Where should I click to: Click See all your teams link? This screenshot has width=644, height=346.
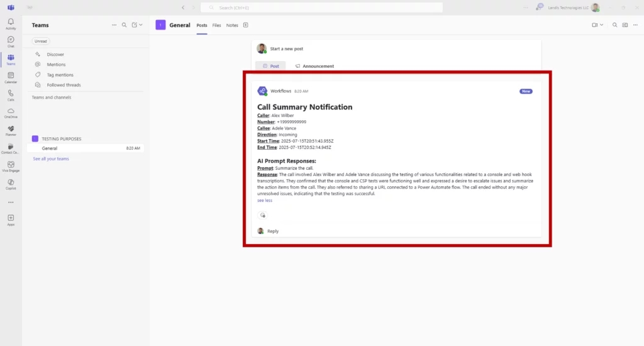(51, 159)
